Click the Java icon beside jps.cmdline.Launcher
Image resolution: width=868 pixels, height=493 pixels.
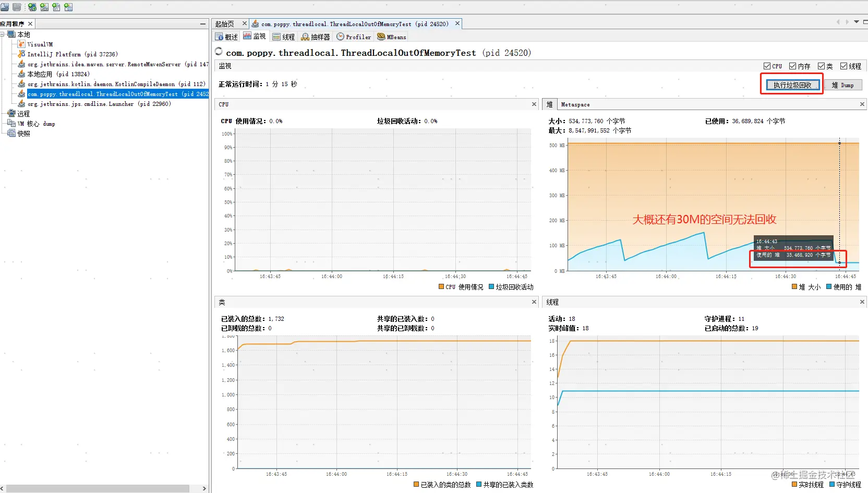coord(21,104)
